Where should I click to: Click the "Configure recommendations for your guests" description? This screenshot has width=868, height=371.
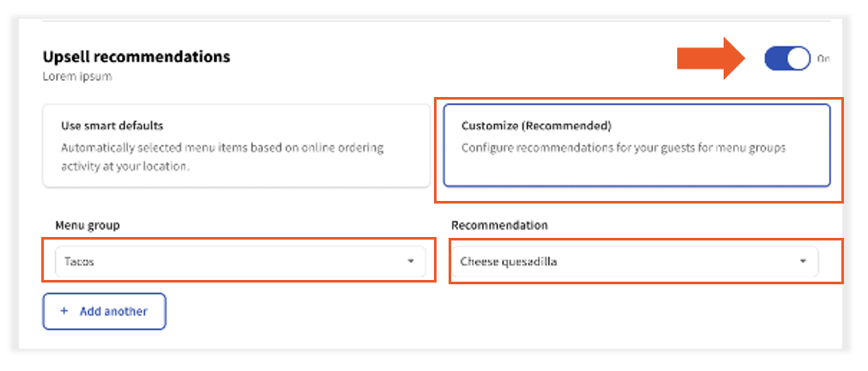point(623,148)
